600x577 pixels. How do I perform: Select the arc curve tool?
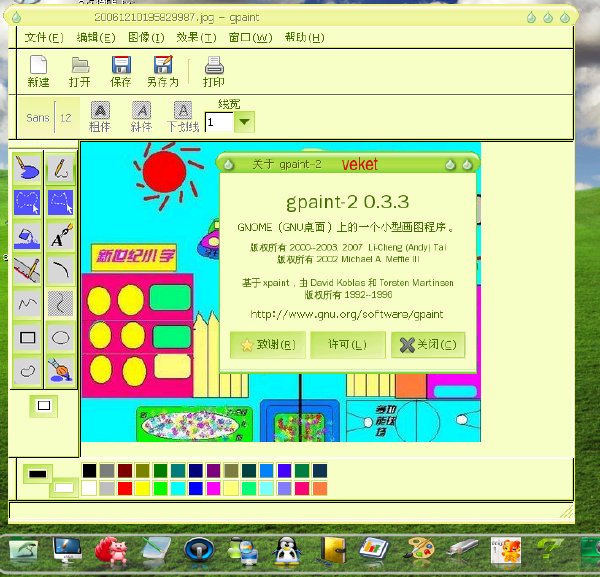[60, 270]
